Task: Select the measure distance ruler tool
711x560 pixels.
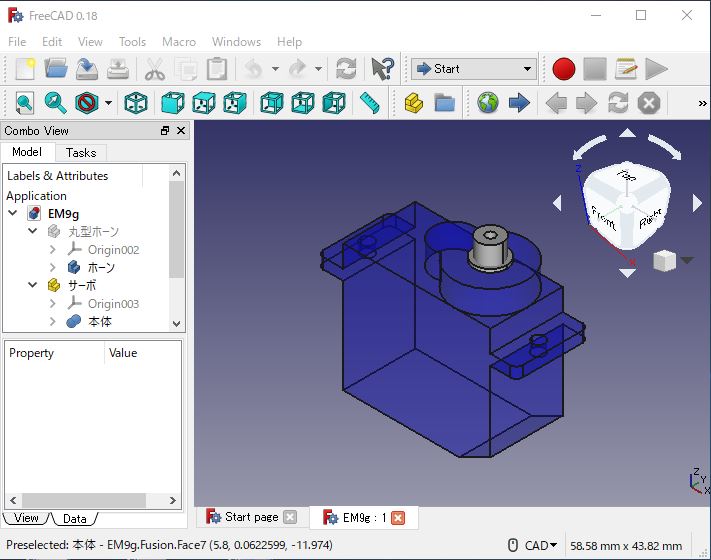Action: point(370,103)
